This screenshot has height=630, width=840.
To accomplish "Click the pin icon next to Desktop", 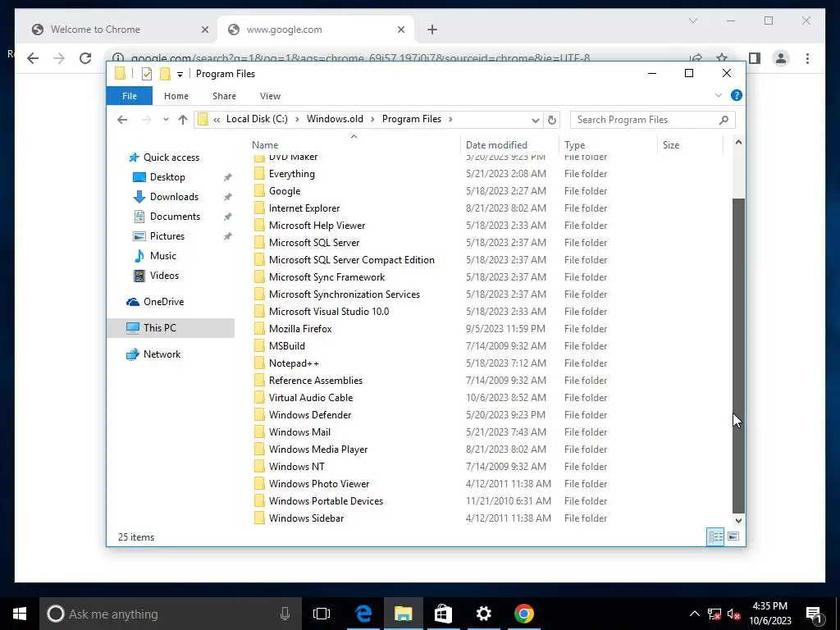I will [228, 177].
